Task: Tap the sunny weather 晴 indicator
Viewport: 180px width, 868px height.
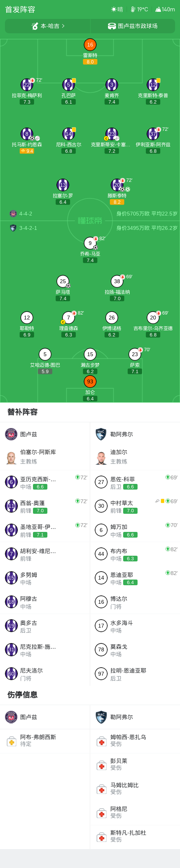Action: (x=117, y=9)
